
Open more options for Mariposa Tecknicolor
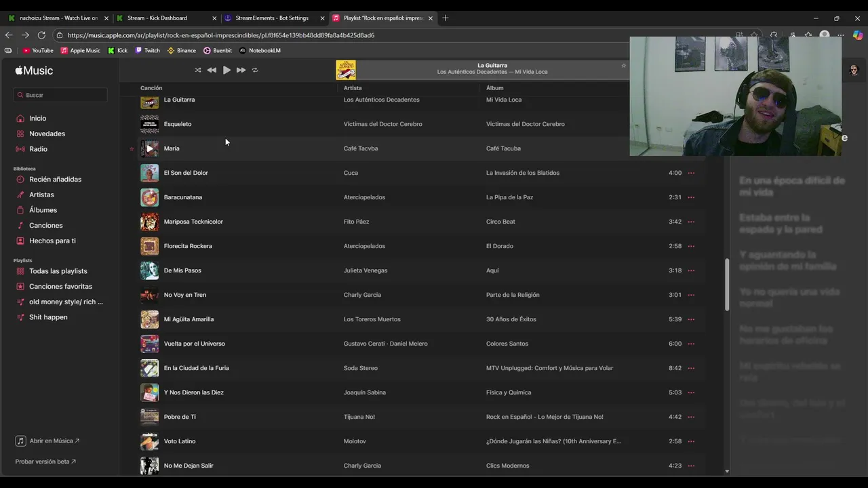[691, 222]
